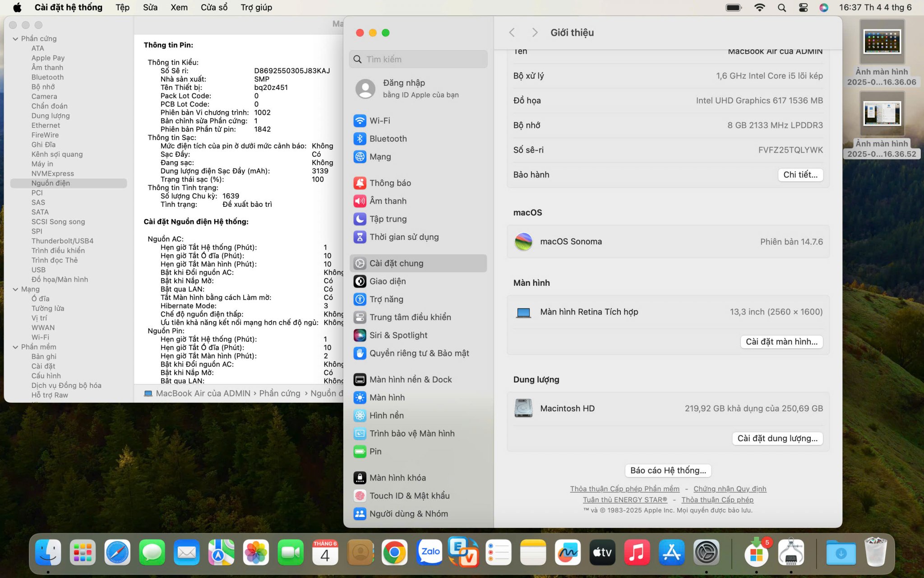Open Spotlight search in the menu bar

[x=782, y=8]
